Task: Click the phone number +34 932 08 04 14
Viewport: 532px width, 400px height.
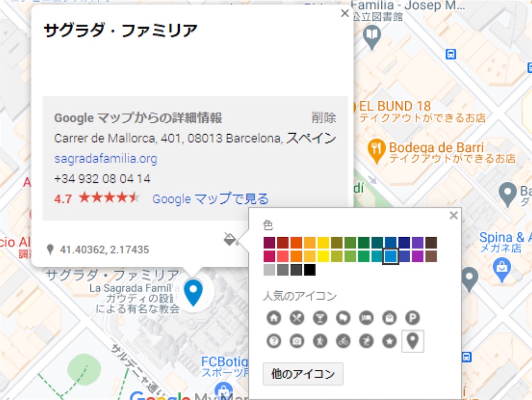Action: (102, 178)
